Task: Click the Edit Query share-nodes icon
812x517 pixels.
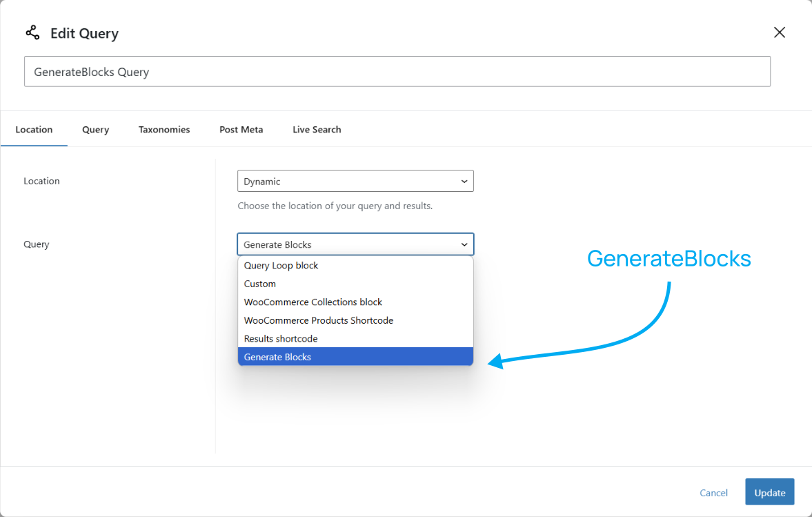Action: [x=32, y=32]
